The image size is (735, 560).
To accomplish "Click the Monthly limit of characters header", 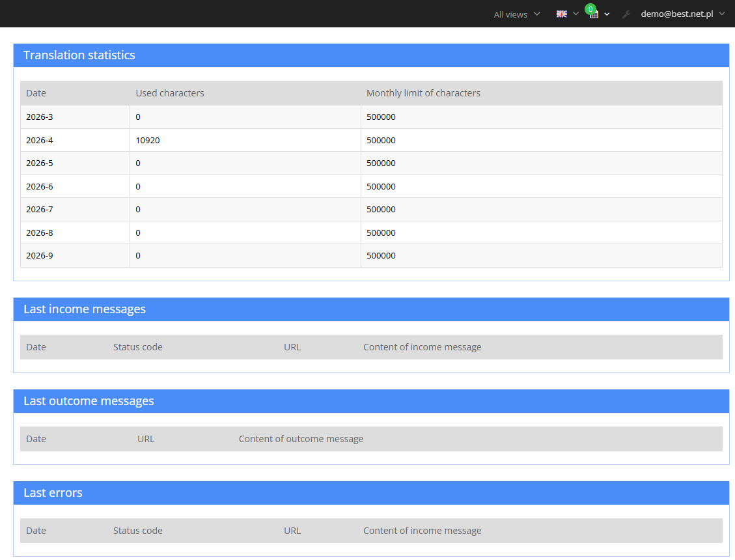I will coord(423,93).
